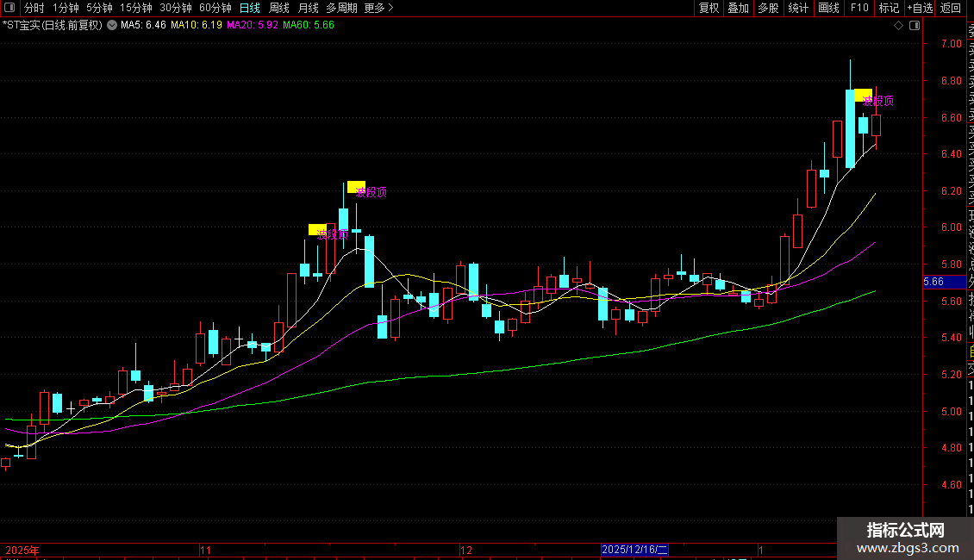The height and width of the screenshot is (560, 974).
Task: Open the www.zbgs3.com website link
Action: [x=908, y=548]
